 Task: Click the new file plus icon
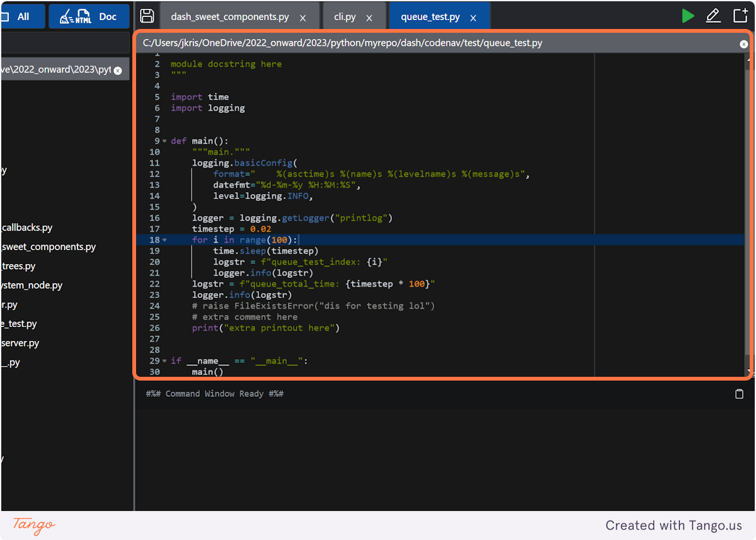(x=740, y=16)
